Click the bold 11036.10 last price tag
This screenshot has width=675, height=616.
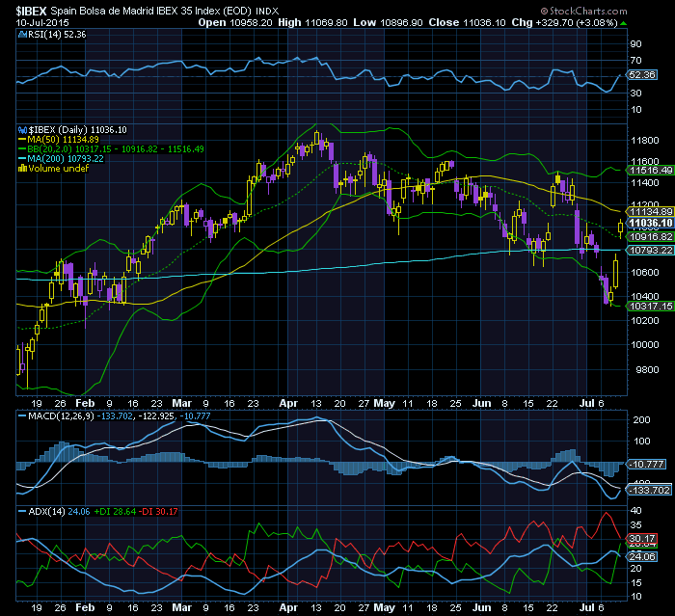pos(651,223)
